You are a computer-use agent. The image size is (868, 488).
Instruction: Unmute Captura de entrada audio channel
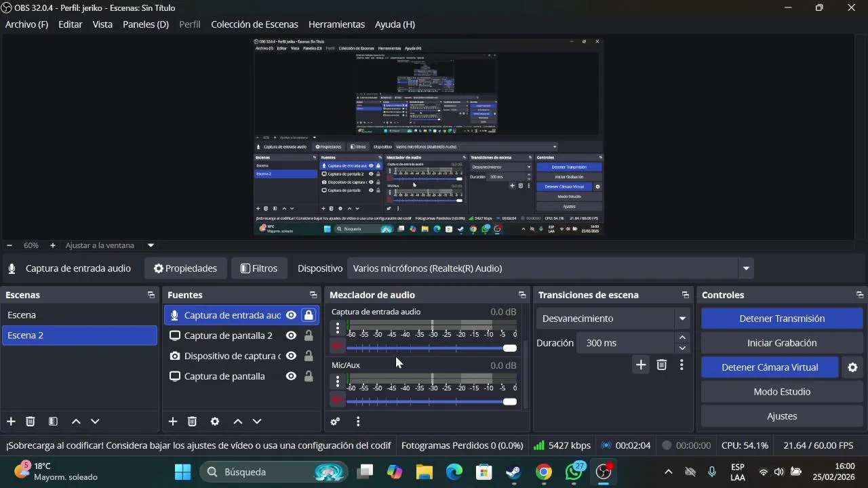[337, 346]
